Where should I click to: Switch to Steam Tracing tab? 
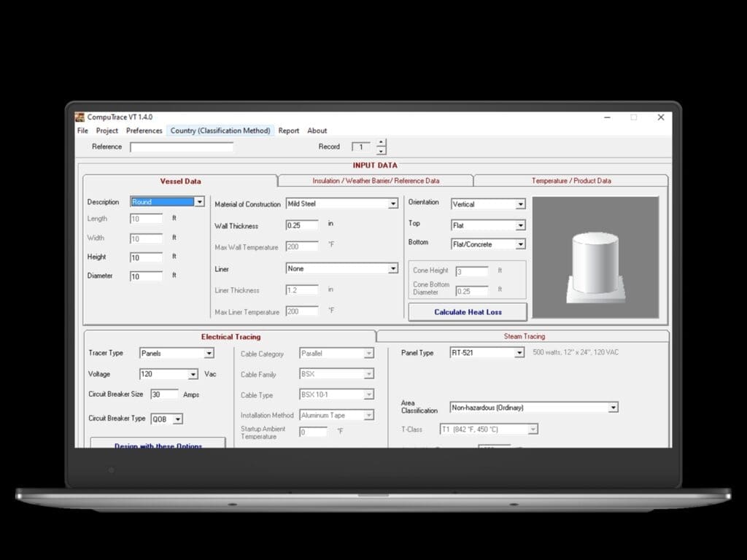click(x=524, y=336)
